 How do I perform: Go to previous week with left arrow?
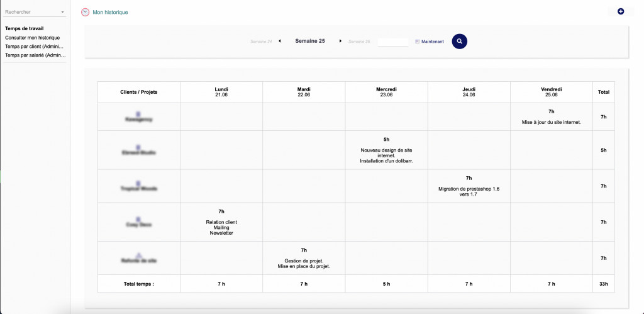point(280,41)
